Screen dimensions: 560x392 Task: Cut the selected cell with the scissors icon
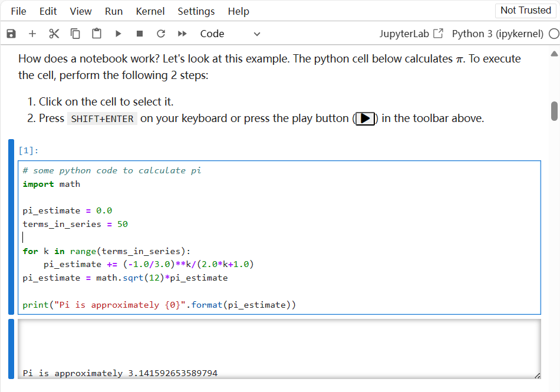(54, 34)
